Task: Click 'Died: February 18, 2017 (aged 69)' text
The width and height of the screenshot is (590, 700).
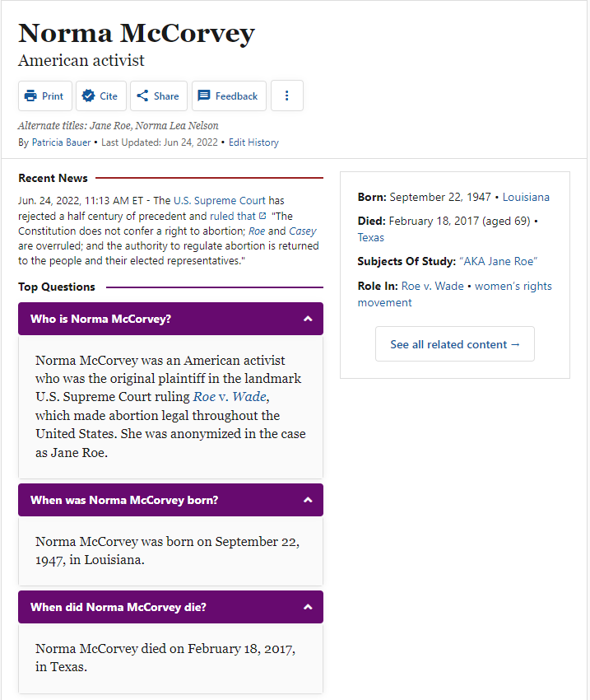Action: (444, 221)
